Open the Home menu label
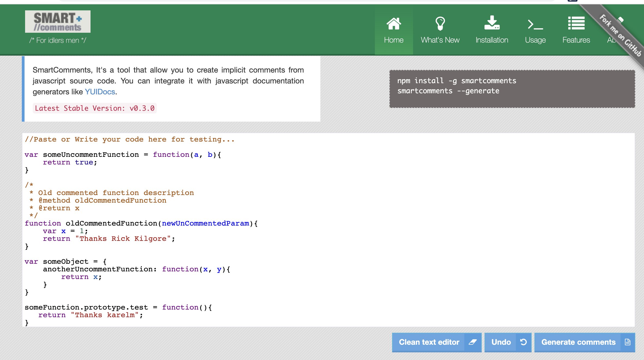The image size is (644, 360). click(x=394, y=40)
